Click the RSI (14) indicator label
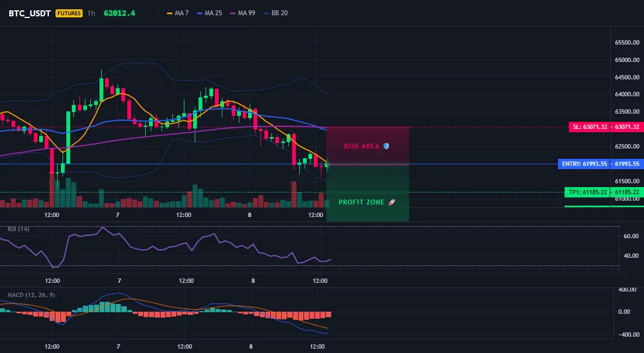Screen dimensions: 644x353 tap(18, 229)
